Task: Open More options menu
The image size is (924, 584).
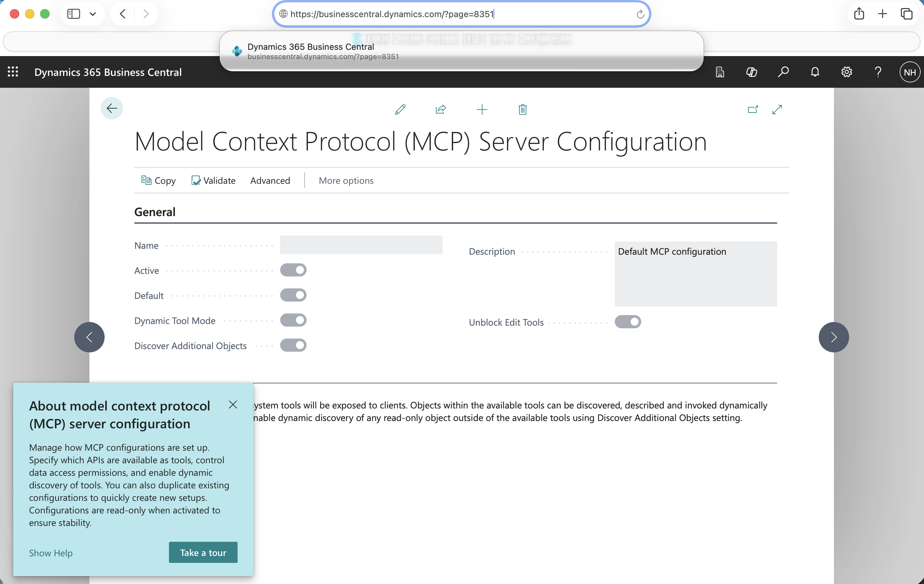Action: pos(346,181)
